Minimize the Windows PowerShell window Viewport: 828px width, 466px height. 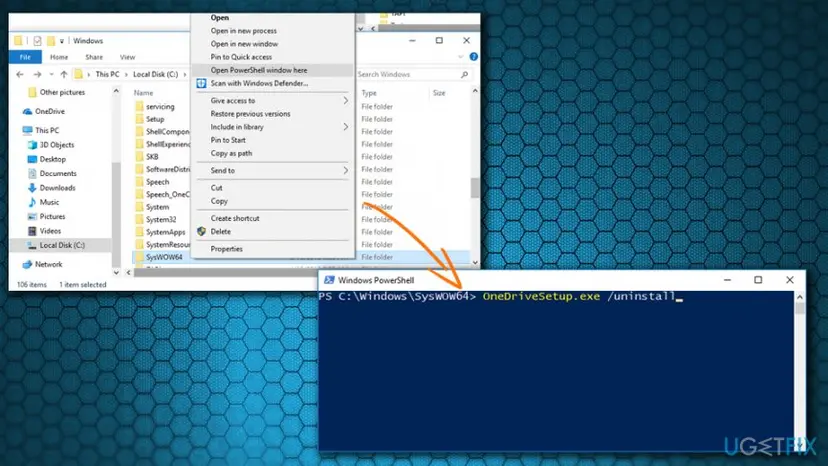coord(727,280)
